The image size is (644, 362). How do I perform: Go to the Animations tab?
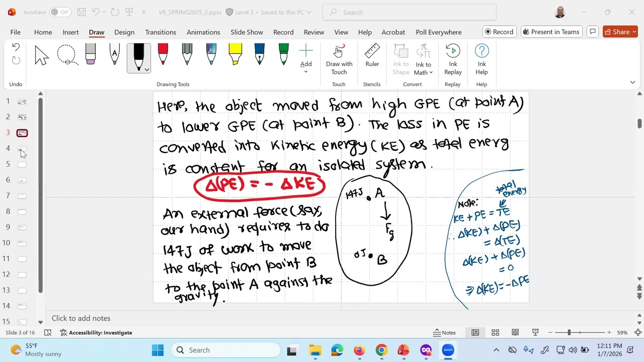(203, 32)
